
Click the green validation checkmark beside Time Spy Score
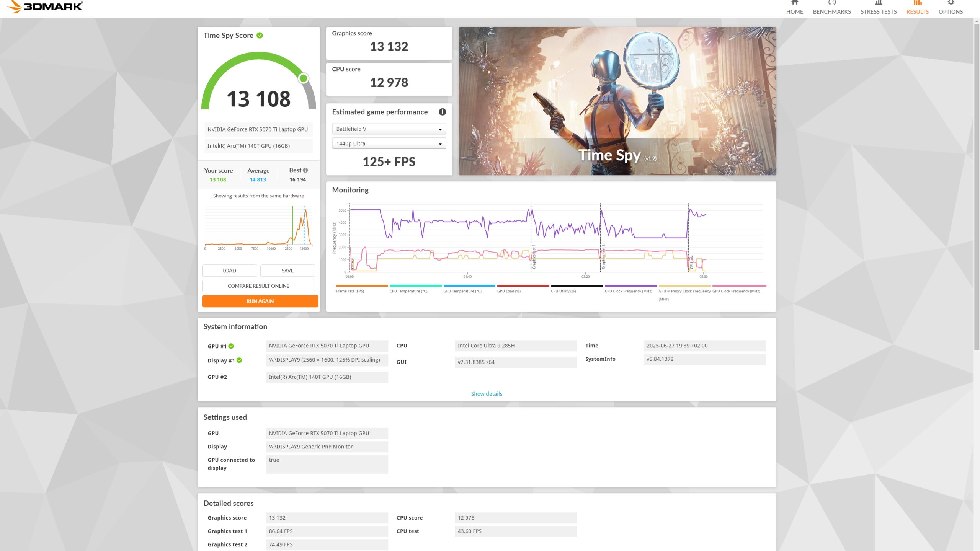(x=260, y=36)
